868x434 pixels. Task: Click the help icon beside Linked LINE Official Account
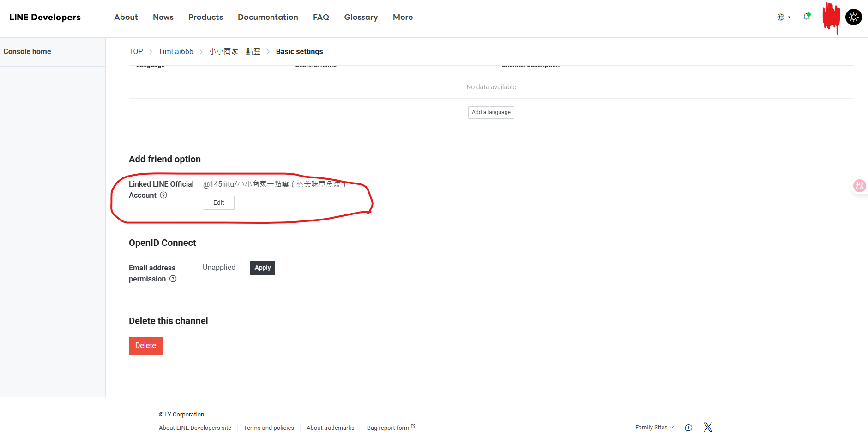(x=163, y=196)
